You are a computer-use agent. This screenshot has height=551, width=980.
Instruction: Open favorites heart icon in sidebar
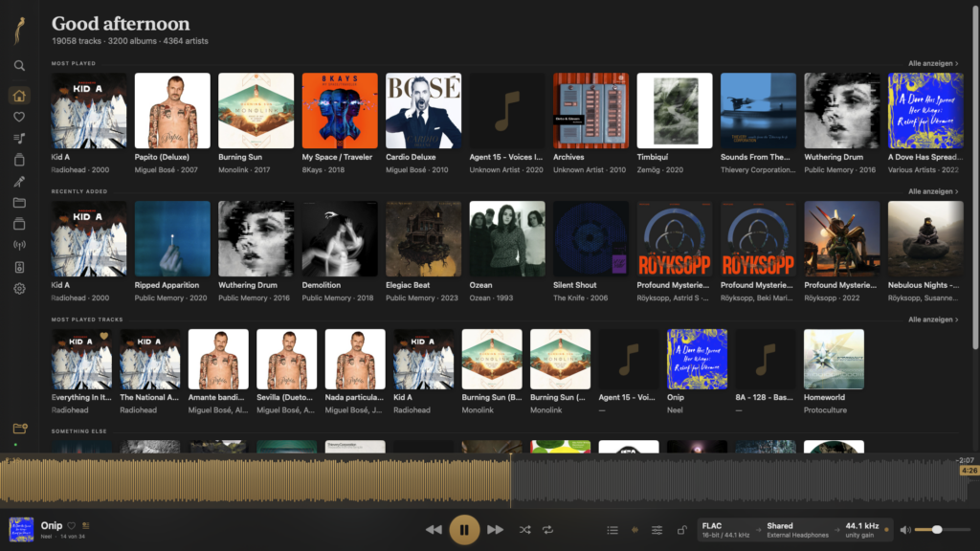19,117
